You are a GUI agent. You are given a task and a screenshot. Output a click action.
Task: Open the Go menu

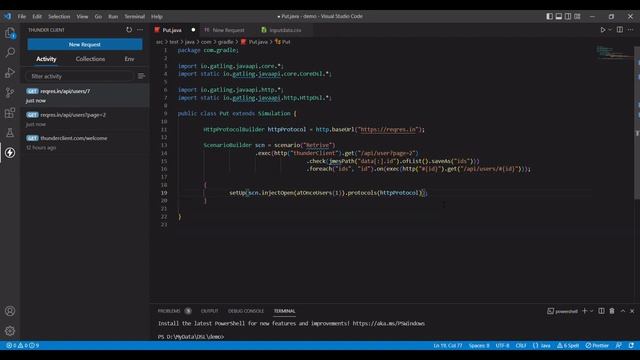coord(98,16)
